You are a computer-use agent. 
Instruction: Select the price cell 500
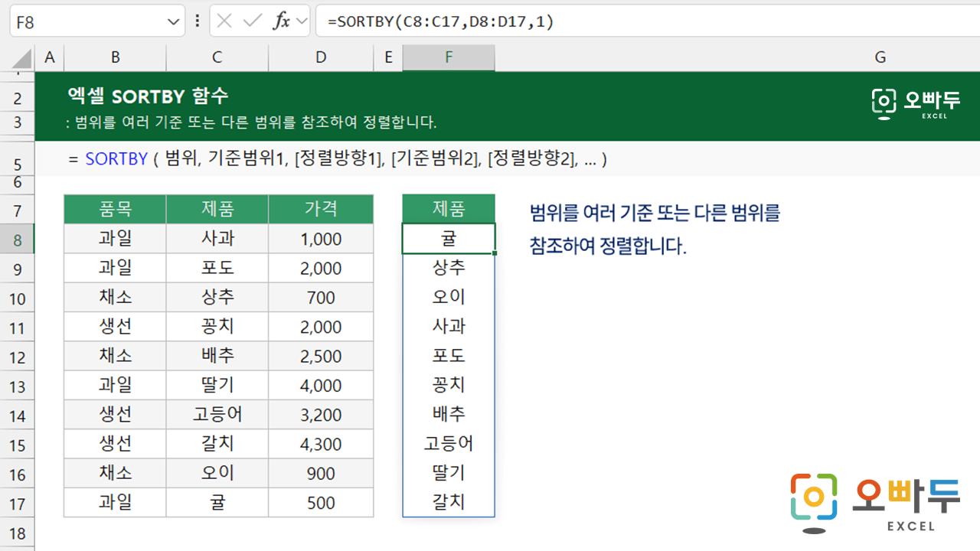(x=321, y=503)
